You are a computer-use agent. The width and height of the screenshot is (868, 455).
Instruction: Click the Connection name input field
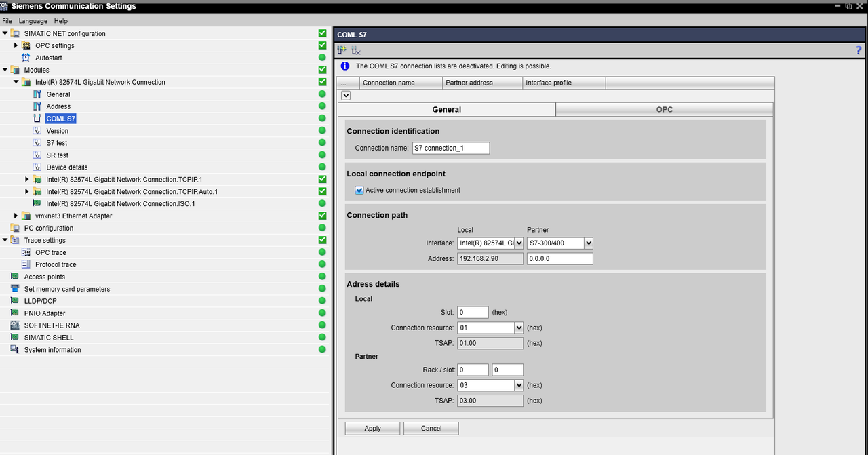pos(450,148)
